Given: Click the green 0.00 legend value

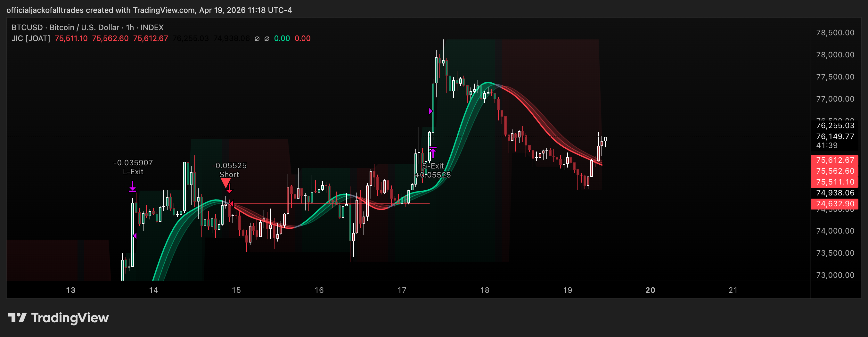Looking at the screenshot, I should [x=282, y=38].
